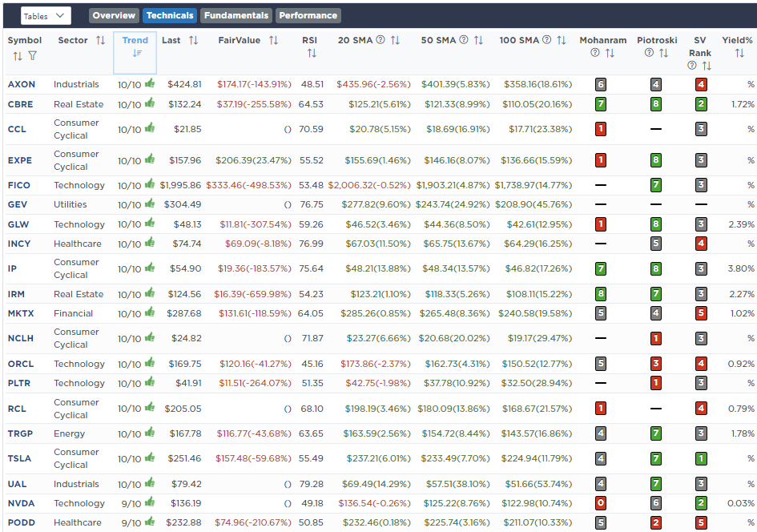Open the ORCL symbol link
Image resolution: width=757 pixels, height=532 pixels.
click(x=21, y=364)
